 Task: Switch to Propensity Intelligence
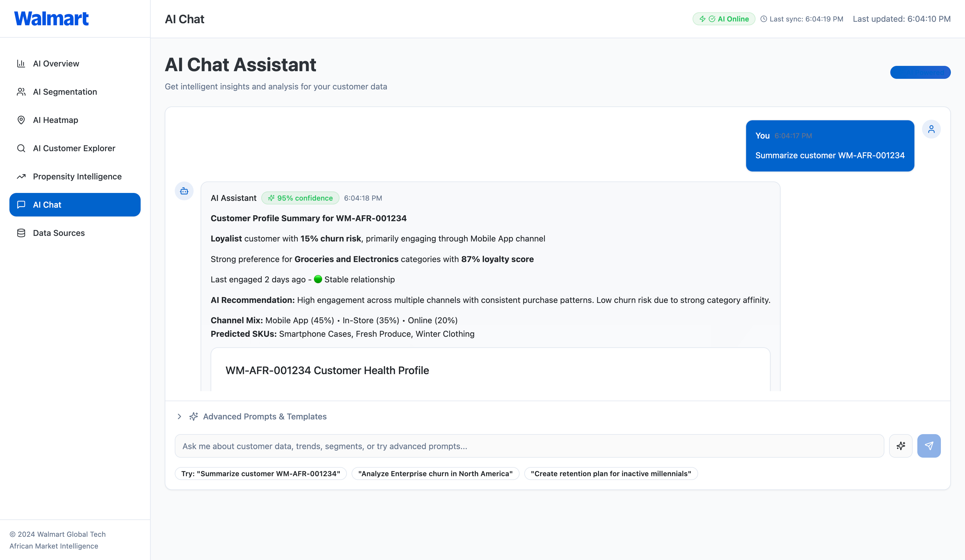tap(75, 176)
